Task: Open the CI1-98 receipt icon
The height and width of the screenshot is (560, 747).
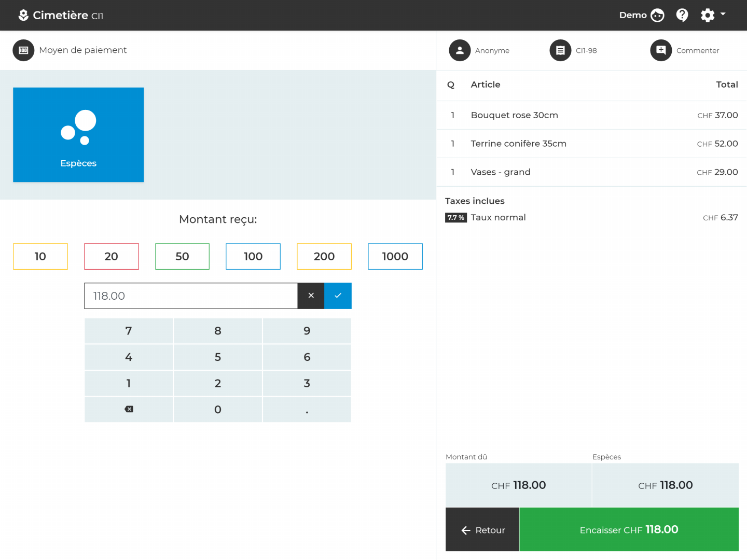Action: [x=560, y=50]
